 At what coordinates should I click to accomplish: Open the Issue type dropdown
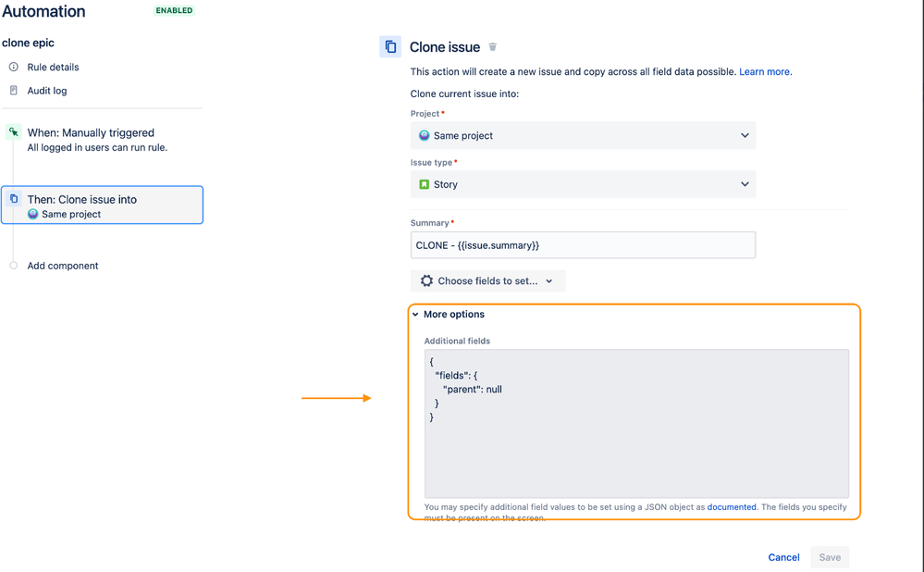(x=583, y=184)
